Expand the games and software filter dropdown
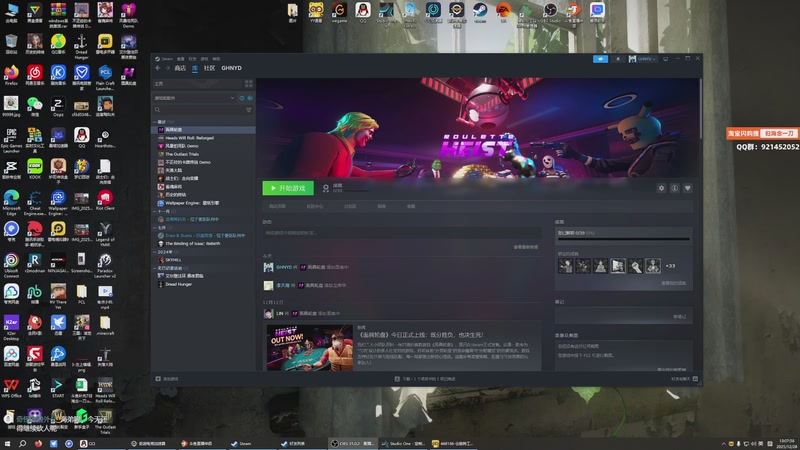The width and height of the screenshot is (800, 450). [194, 98]
